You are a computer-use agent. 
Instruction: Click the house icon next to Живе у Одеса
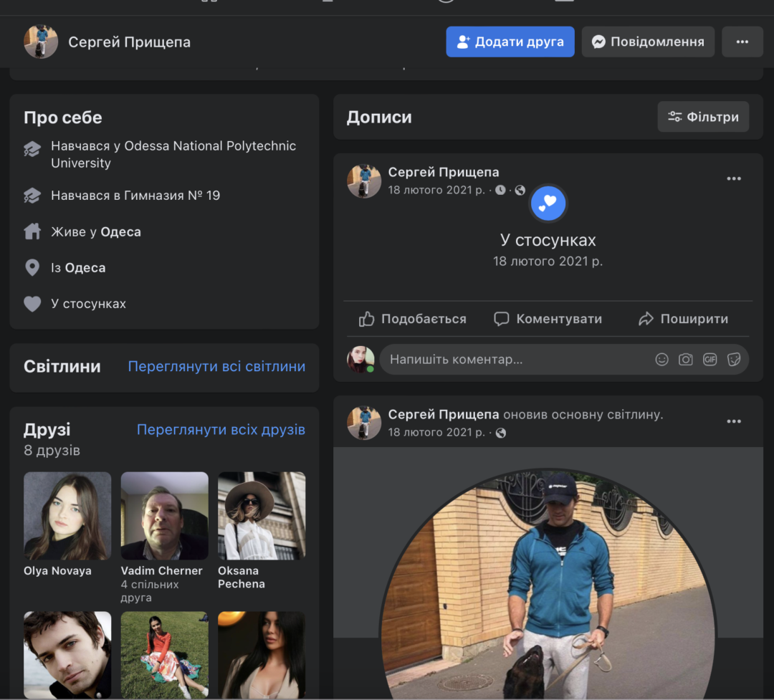(32, 231)
